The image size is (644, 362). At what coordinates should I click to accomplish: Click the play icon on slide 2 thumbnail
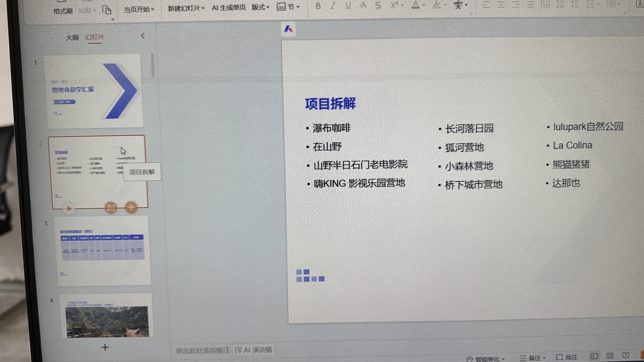(69, 208)
